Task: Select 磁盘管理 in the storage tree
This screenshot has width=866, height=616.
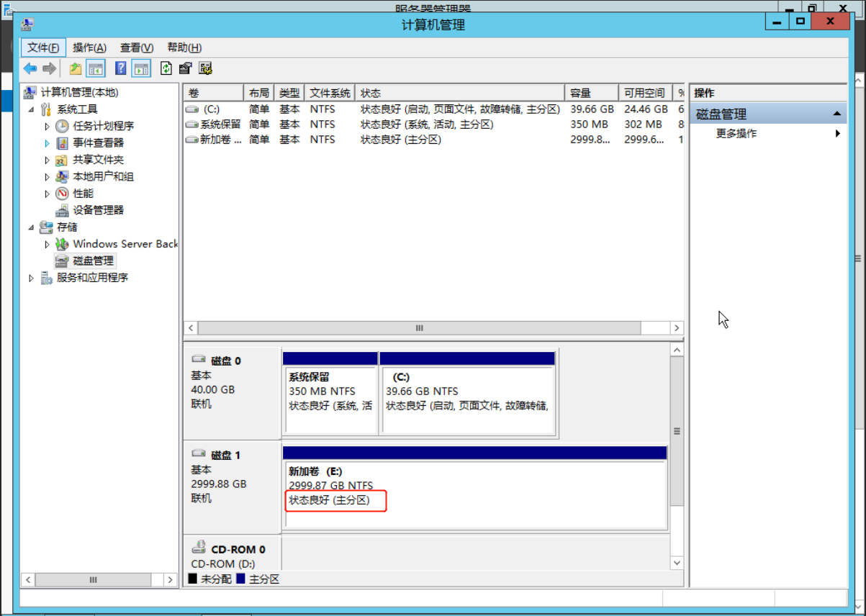Action: tap(93, 261)
